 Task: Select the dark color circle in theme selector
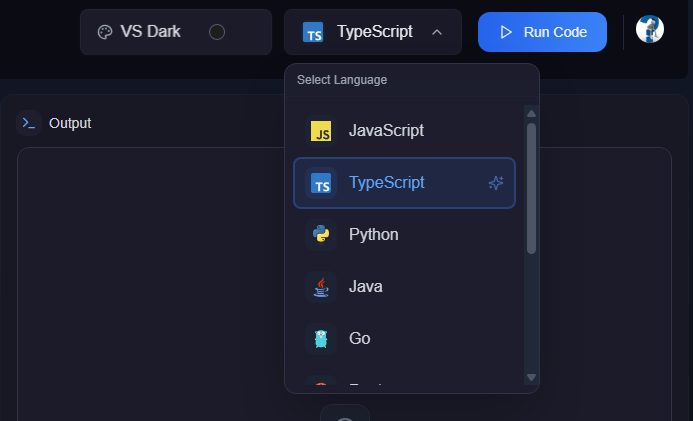tap(217, 32)
